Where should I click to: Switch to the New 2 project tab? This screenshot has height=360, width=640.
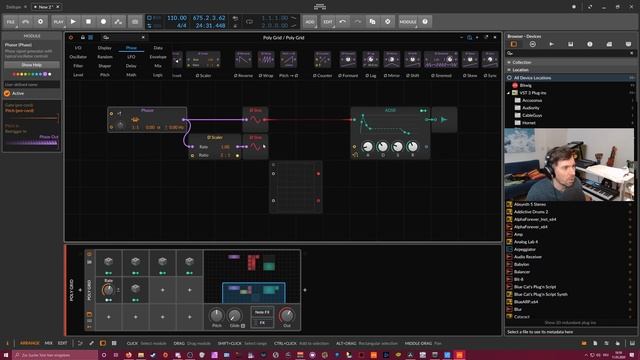point(47,7)
